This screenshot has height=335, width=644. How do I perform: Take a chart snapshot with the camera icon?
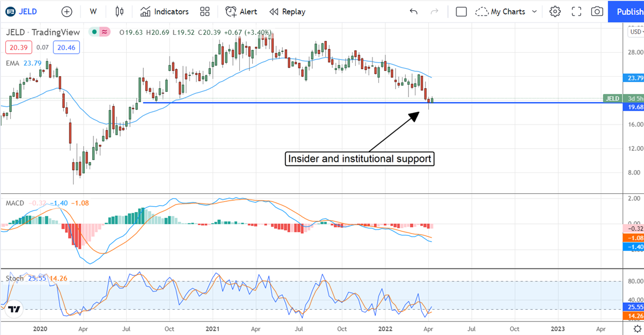(597, 11)
